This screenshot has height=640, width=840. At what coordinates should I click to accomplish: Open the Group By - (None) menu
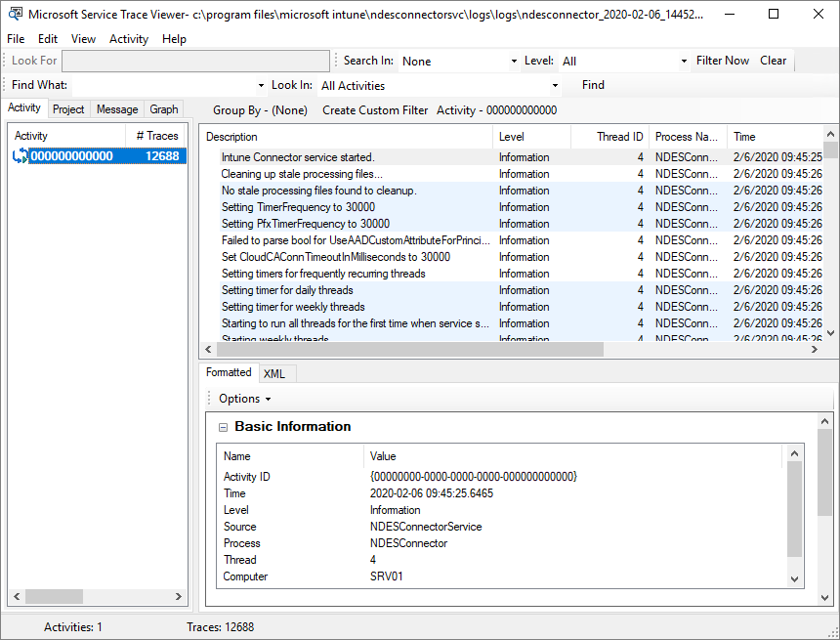260,110
